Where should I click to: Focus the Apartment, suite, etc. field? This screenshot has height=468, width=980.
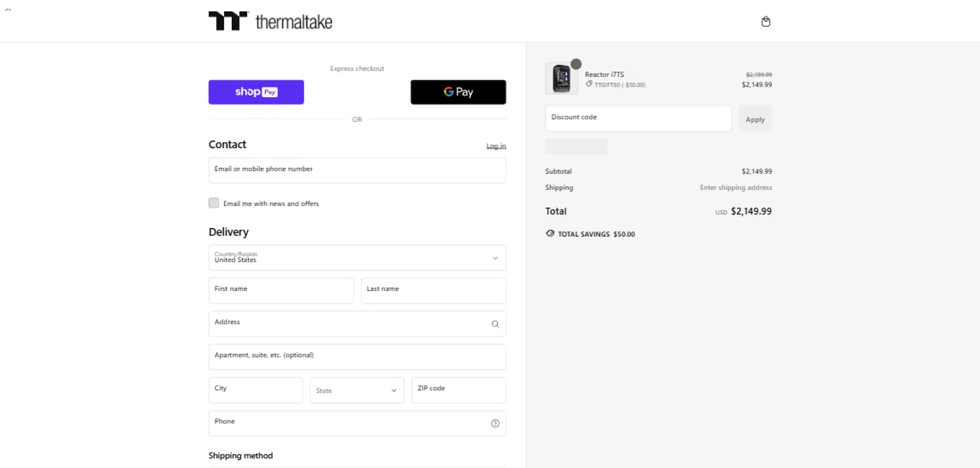click(x=357, y=357)
